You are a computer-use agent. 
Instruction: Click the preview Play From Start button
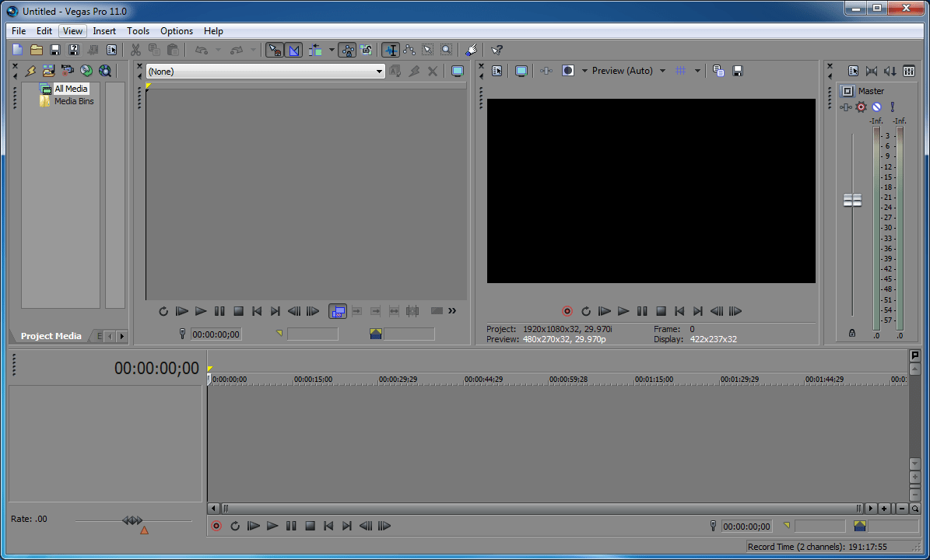click(605, 311)
